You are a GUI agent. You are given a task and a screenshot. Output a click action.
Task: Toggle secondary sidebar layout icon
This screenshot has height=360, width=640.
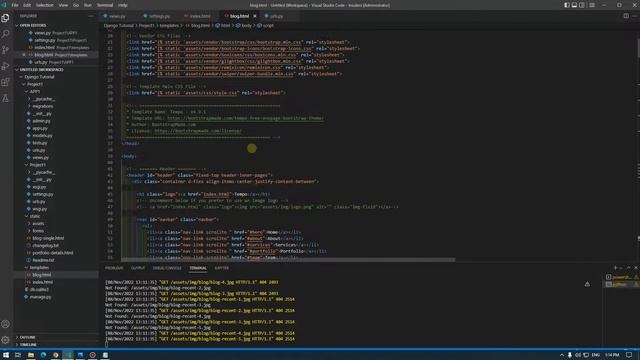click(582, 5)
